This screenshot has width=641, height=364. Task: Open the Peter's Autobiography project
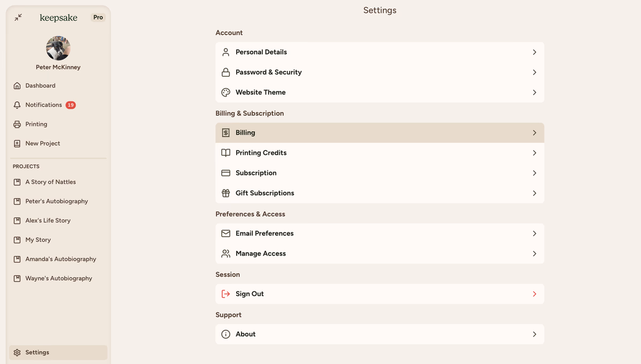coord(57,201)
